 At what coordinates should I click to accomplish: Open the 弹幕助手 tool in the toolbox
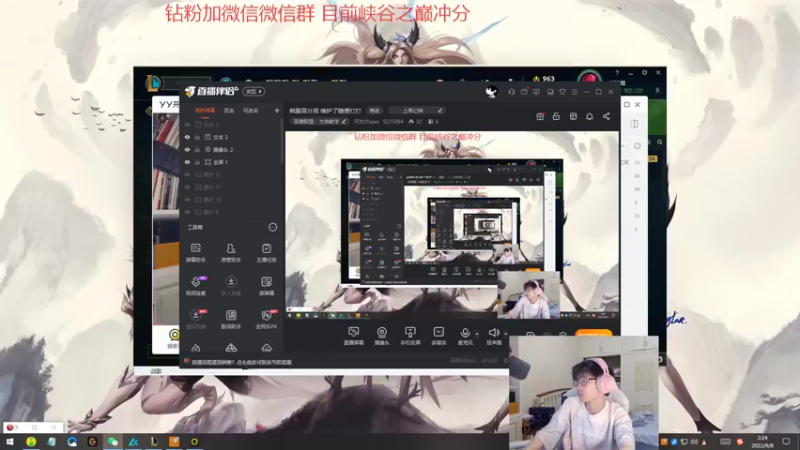point(195,253)
